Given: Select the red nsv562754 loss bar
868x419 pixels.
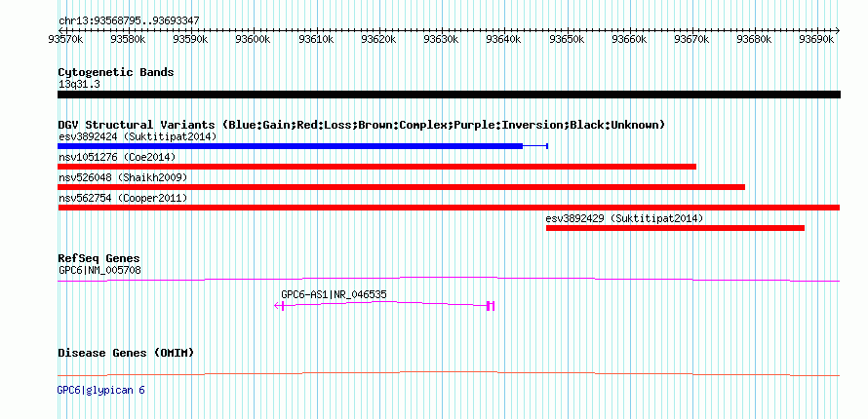Looking at the screenshot, I should 449,208.
